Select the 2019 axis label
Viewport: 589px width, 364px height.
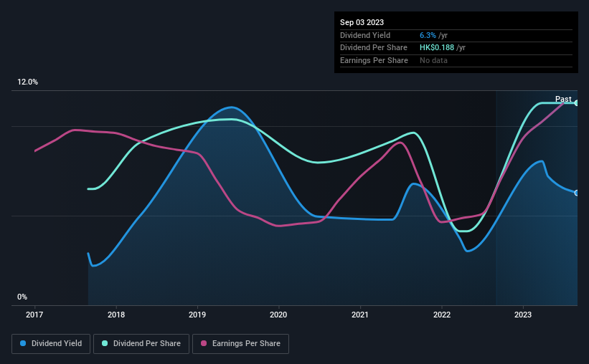[197, 315]
